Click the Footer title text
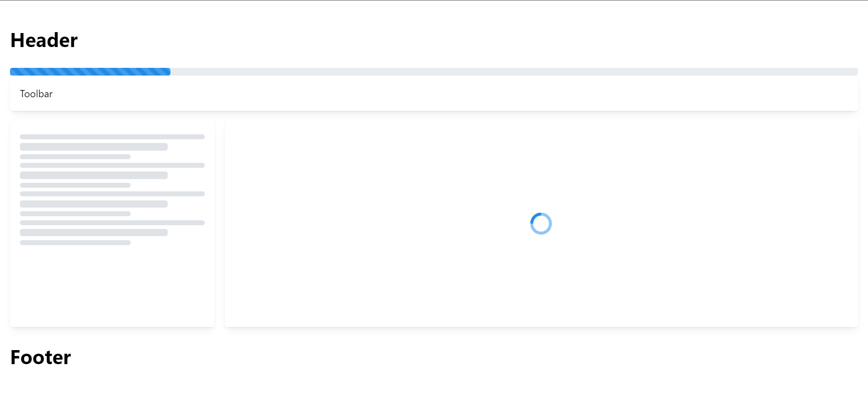 [41, 357]
